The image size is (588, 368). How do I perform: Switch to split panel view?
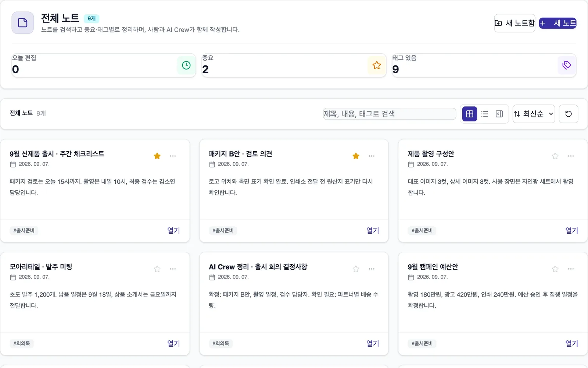point(499,114)
